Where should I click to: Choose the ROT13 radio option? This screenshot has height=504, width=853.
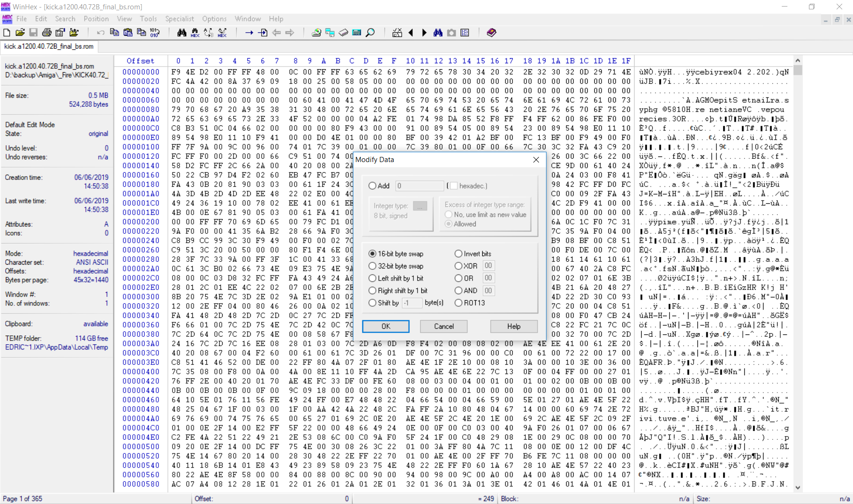pos(458,303)
